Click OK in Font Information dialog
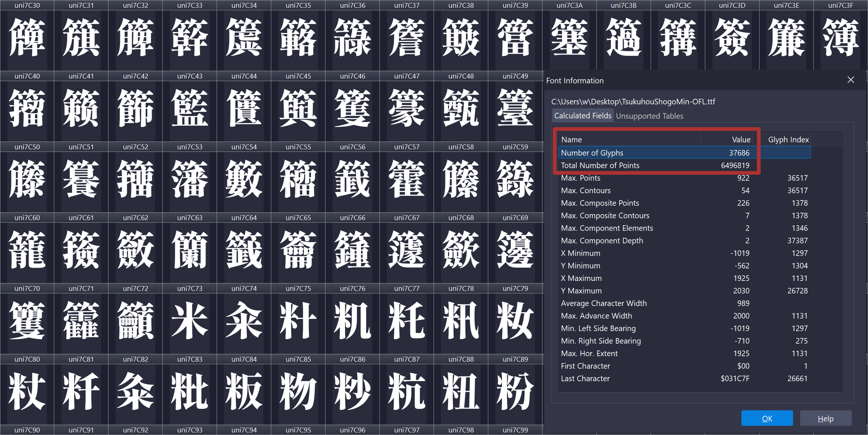This screenshot has width=868, height=435. pyautogui.click(x=767, y=418)
